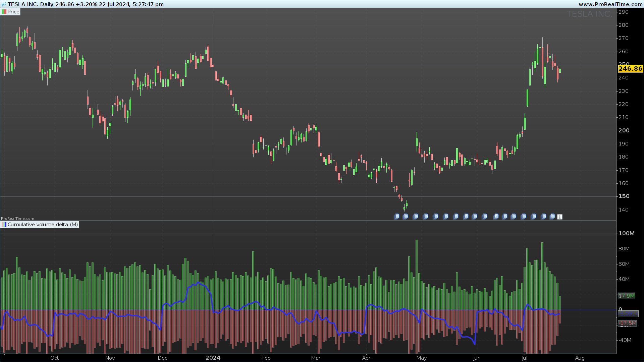Click the 200 level on price axis
The image size is (644, 362).
(x=624, y=131)
